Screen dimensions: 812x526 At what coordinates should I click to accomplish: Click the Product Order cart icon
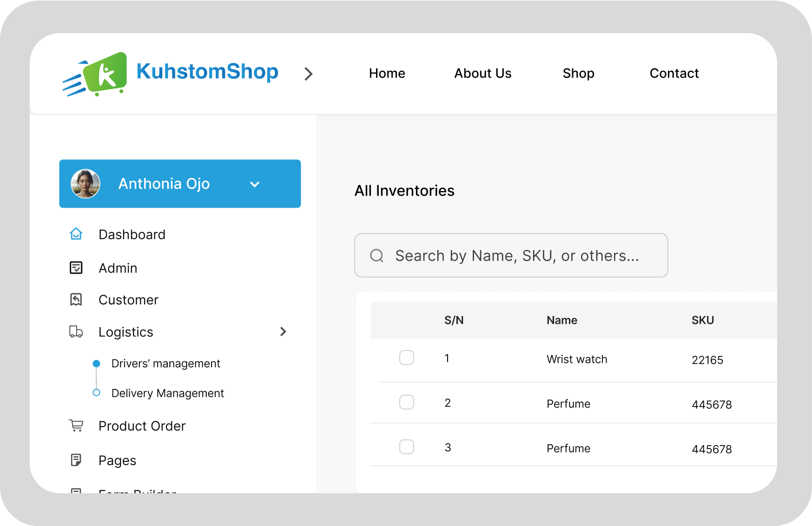point(76,425)
